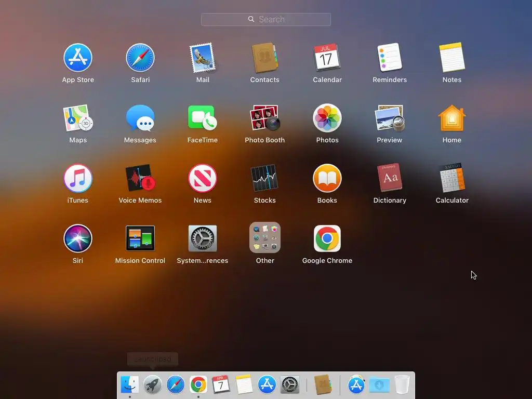Viewport: 532px width, 399px height.
Task: Expand the Other folder
Action: (264, 237)
